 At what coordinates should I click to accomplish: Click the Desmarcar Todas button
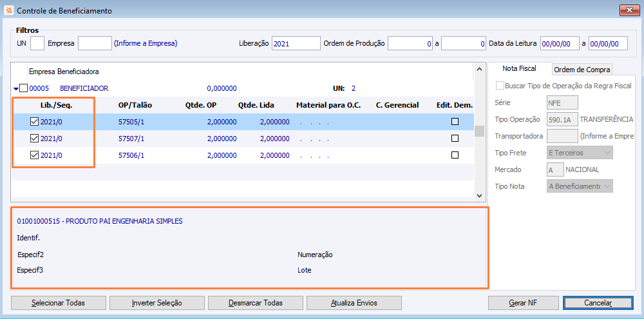[256, 303]
